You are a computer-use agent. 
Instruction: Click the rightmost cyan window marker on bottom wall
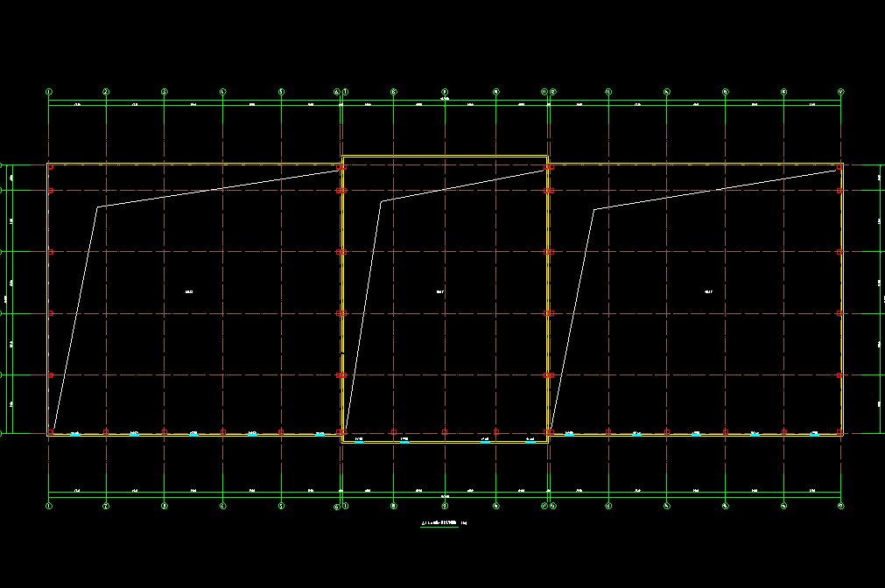click(814, 434)
